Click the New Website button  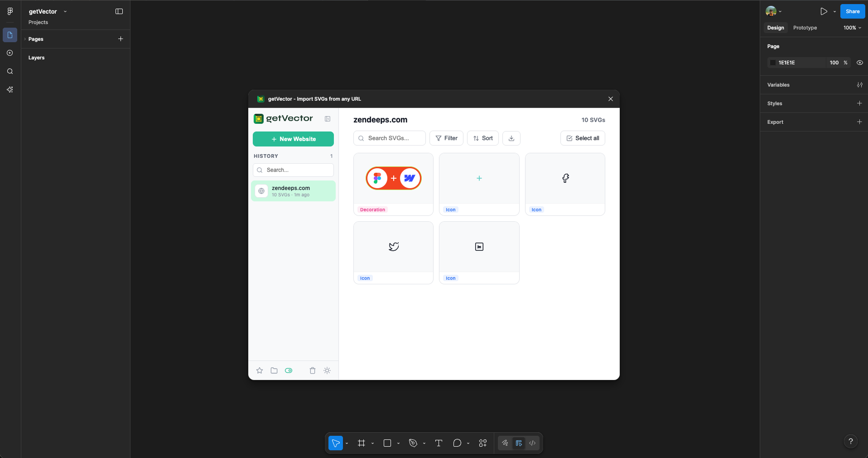point(293,139)
